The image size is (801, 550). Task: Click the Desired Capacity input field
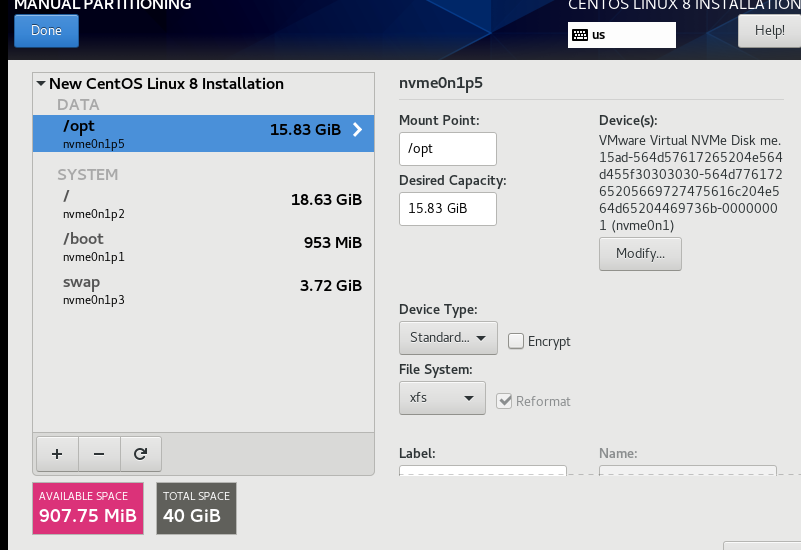pos(447,208)
